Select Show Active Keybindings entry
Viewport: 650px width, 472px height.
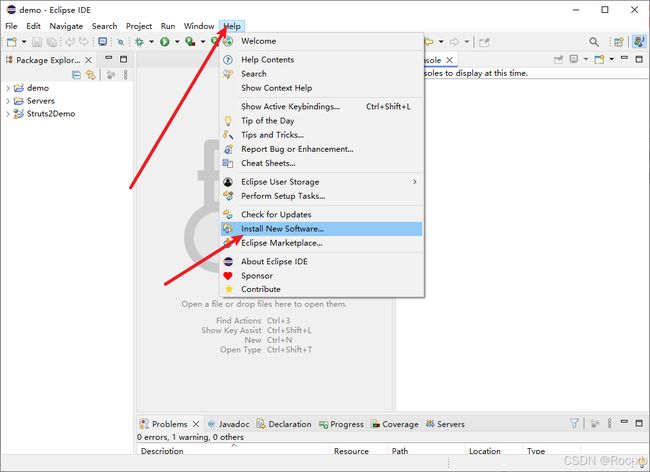(x=322, y=107)
